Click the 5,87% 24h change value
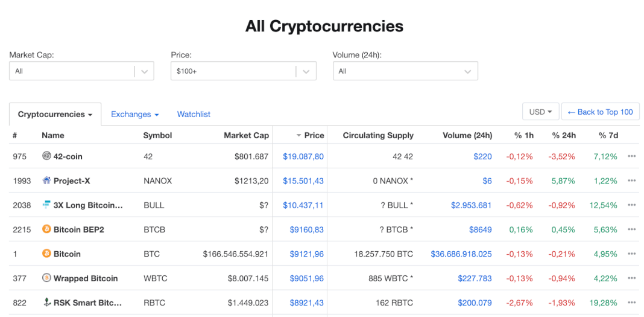This screenshot has width=644, height=317. pyautogui.click(x=563, y=181)
